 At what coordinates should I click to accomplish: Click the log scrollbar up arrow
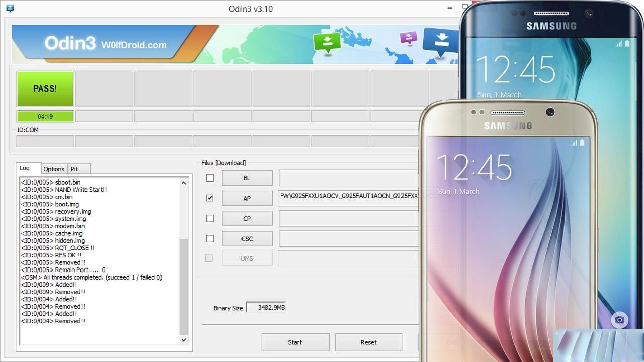click(x=184, y=183)
